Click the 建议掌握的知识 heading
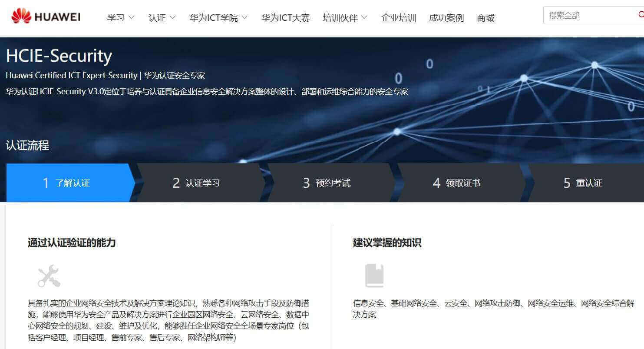 pyautogui.click(x=387, y=243)
